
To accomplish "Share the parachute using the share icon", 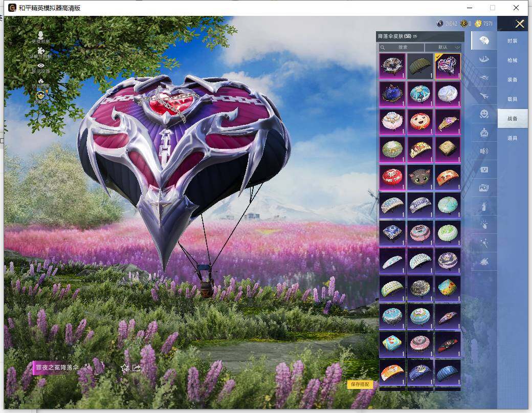I will click(x=137, y=368).
